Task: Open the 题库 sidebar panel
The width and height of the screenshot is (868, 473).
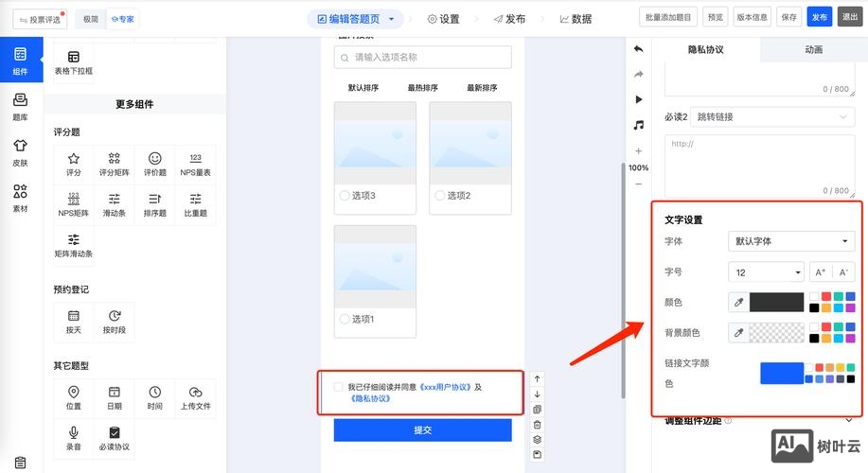Action: 21,107
